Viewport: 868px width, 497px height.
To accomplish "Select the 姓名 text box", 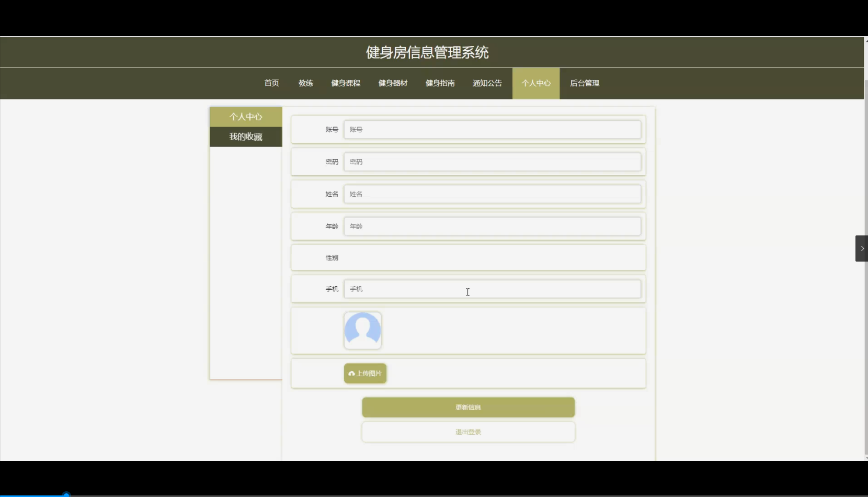I will (x=492, y=194).
